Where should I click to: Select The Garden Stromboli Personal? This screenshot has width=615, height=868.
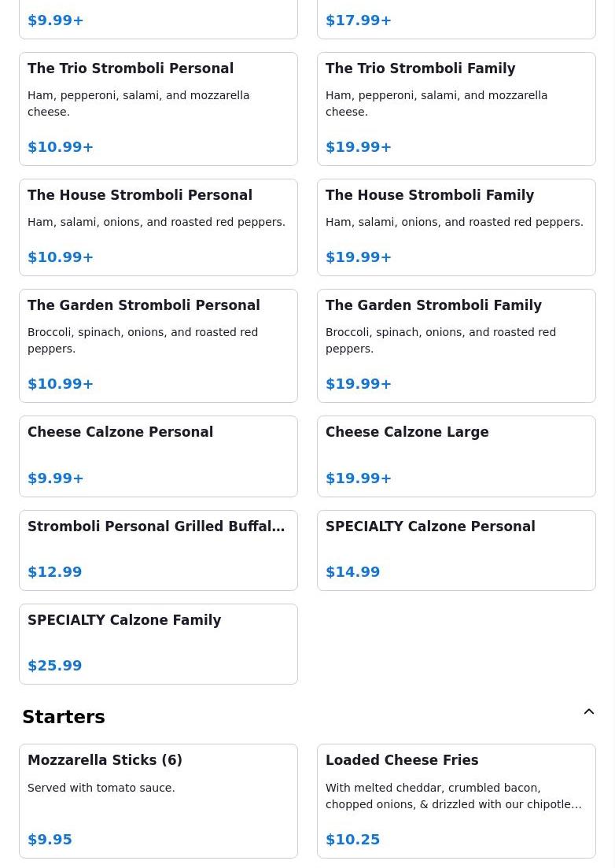158,345
